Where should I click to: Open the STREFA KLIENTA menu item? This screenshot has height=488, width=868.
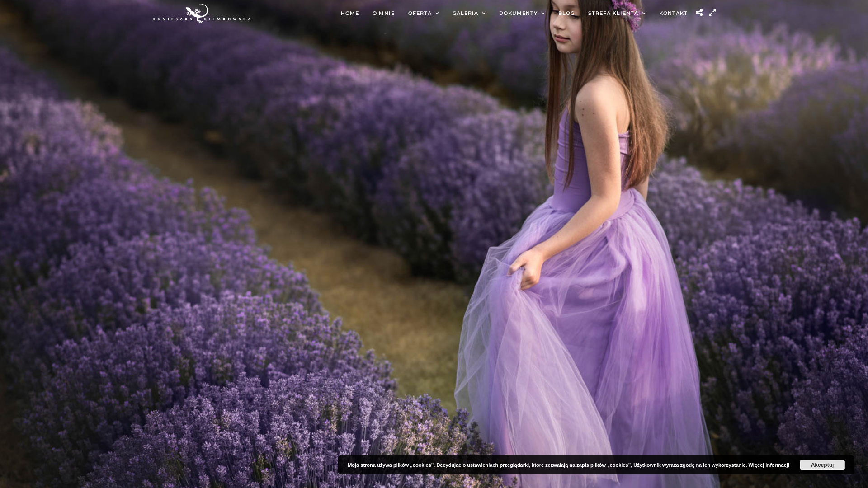tap(613, 13)
